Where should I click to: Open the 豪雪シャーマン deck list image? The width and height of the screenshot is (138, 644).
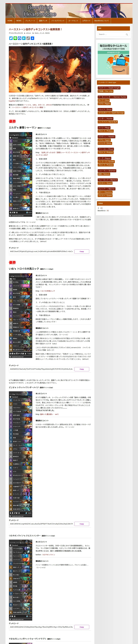21,175
